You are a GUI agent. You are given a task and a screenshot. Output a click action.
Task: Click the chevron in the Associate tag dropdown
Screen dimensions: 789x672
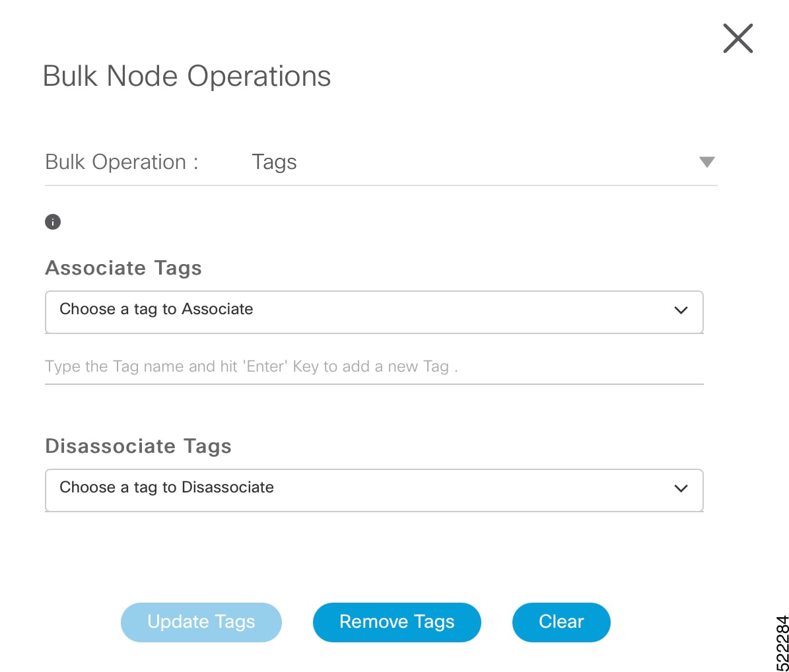(681, 310)
